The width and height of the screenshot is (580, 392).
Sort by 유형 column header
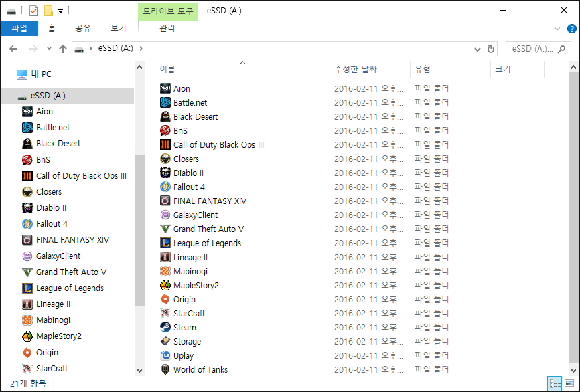pyautogui.click(x=423, y=69)
